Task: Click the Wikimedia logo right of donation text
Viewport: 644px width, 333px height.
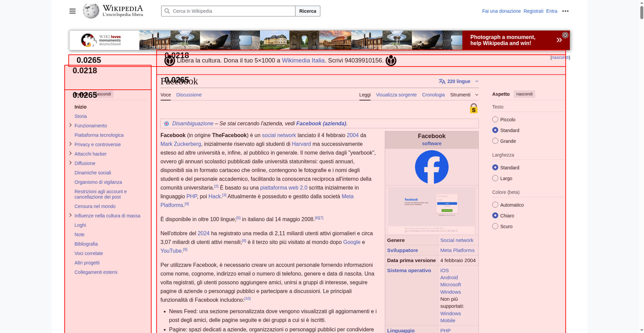Action: pos(391,61)
